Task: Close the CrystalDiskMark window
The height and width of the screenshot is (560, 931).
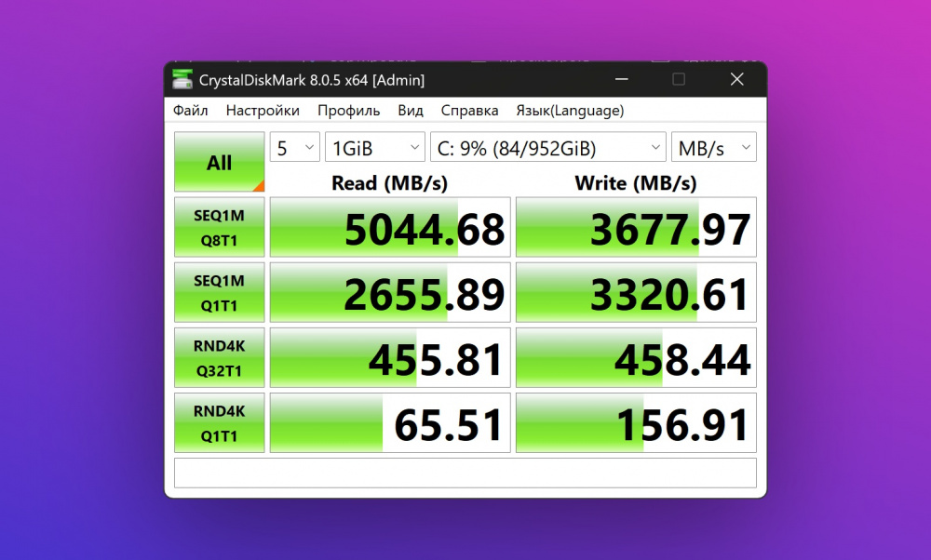Action: pos(736,79)
